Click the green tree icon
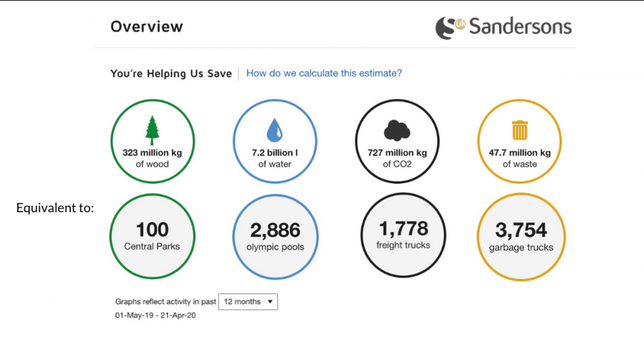Screen dimensions: 644x337 click(152, 131)
